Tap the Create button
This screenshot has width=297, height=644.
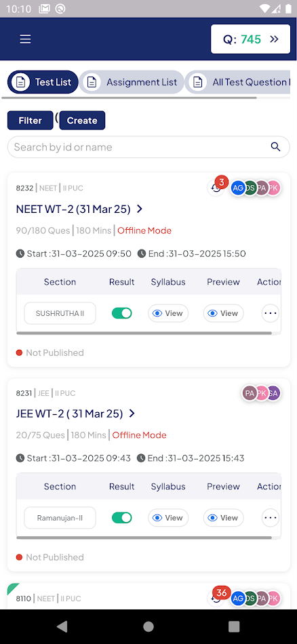(x=82, y=121)
